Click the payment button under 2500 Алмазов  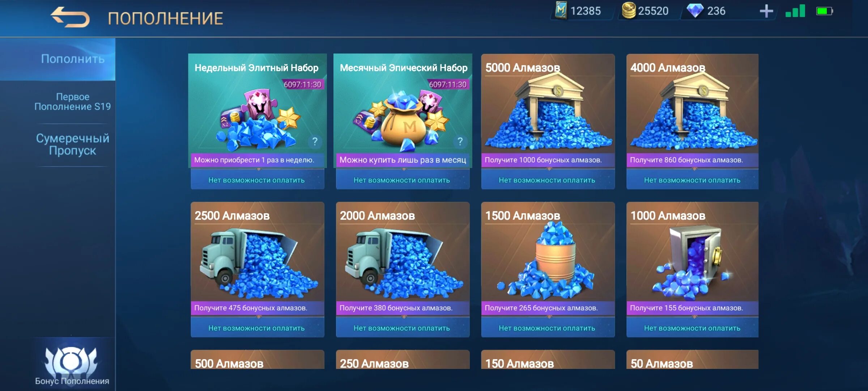coord(257,328)
